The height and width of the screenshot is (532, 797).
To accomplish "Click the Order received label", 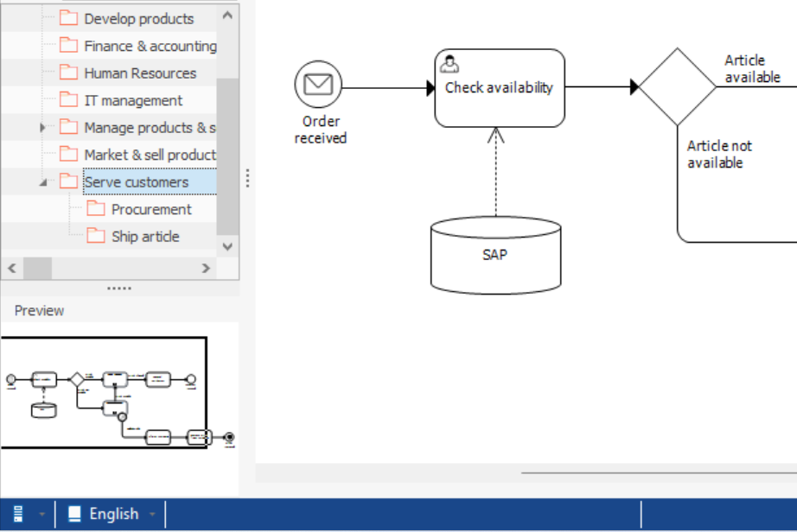I will [320, 130].
